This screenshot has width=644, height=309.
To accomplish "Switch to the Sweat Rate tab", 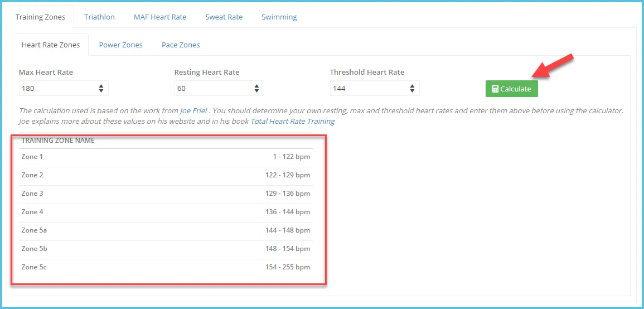I will (x=224, y=17).
